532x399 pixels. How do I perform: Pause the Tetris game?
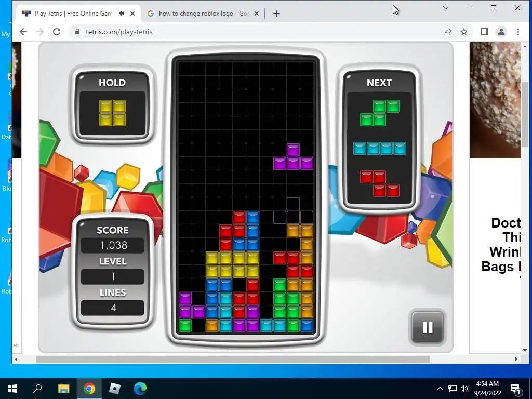(427, 327)
